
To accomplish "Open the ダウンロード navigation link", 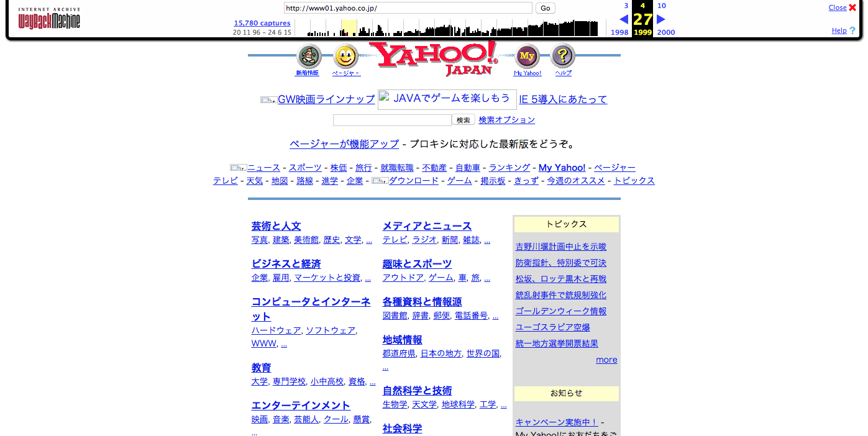I will point(414,181).
